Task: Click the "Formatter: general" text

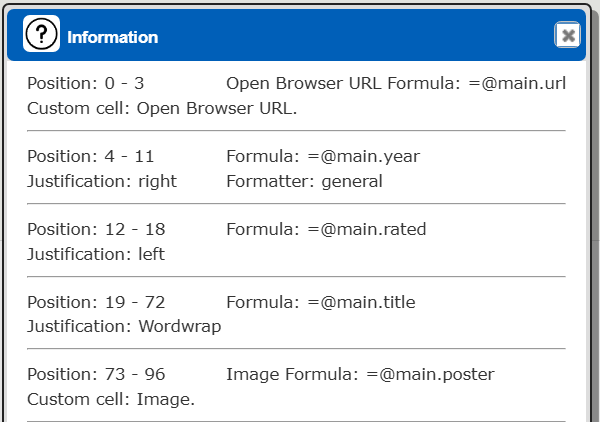Action: click(x=304, y=181)
